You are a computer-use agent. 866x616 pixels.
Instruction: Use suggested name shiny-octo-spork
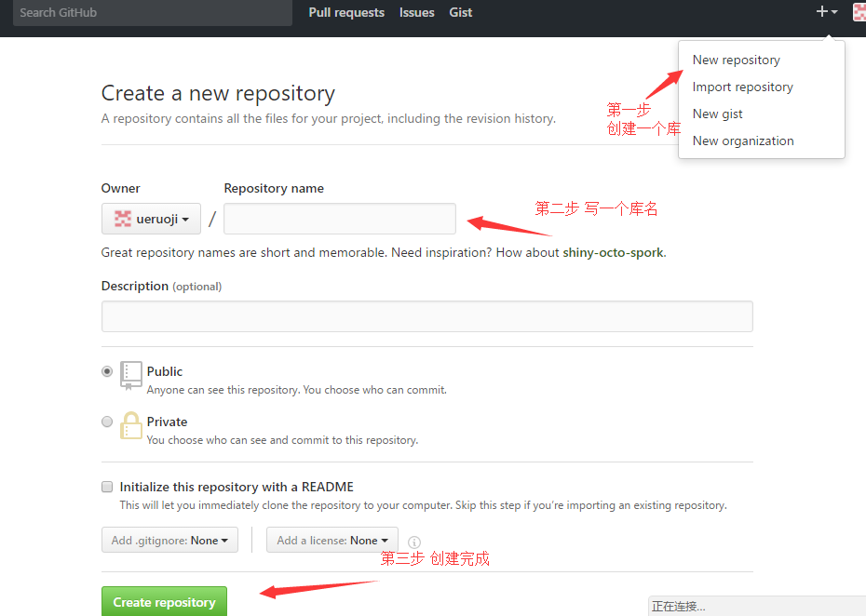[613, 253]
